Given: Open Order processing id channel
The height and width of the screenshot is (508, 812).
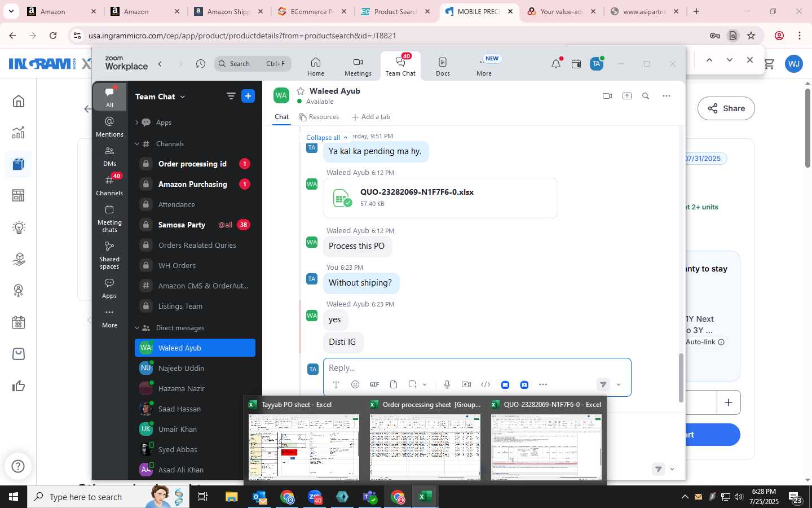Looking at the screenshot, I should click(195, 164).
